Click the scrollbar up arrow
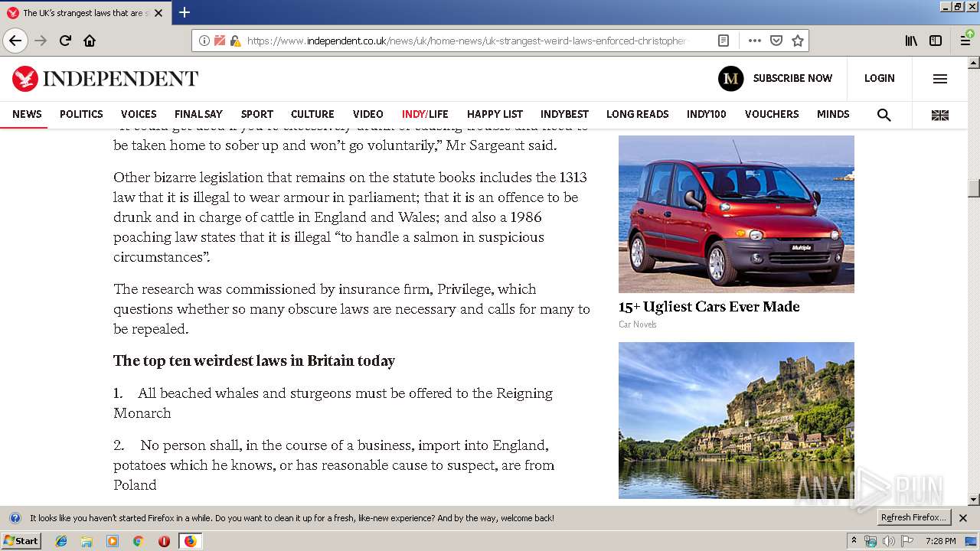 [974, 63]
